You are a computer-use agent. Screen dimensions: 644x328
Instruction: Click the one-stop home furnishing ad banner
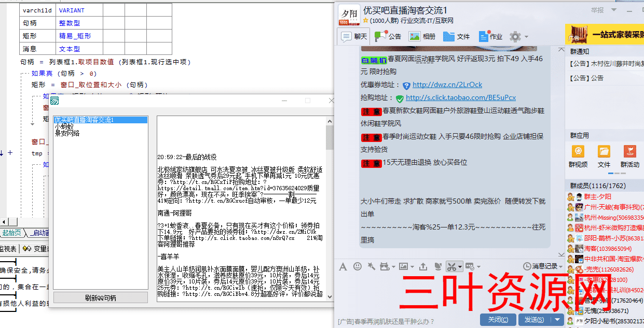pos(605,34)
